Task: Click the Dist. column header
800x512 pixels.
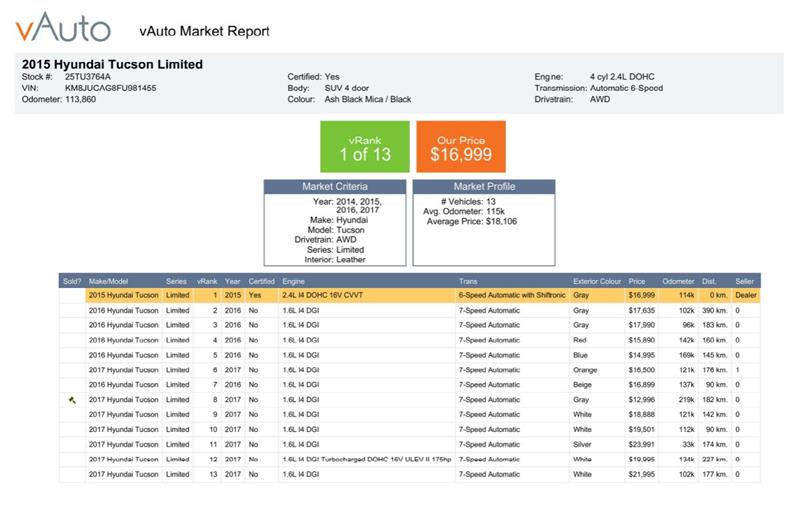Action: pos(709,281)
